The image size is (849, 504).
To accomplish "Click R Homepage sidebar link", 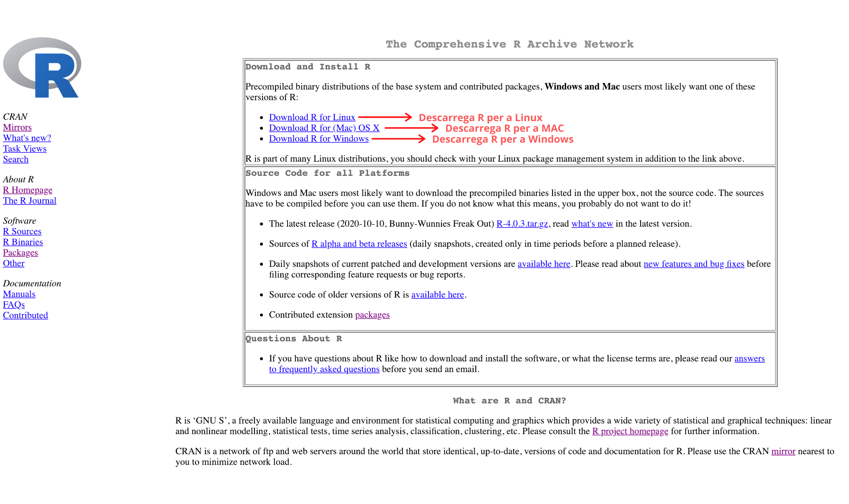I will [x=28, y=190].
